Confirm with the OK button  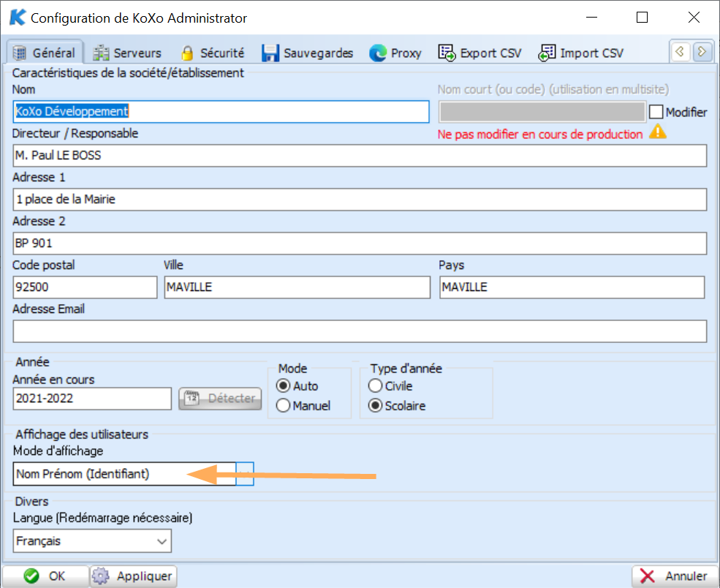click(45, 576)
